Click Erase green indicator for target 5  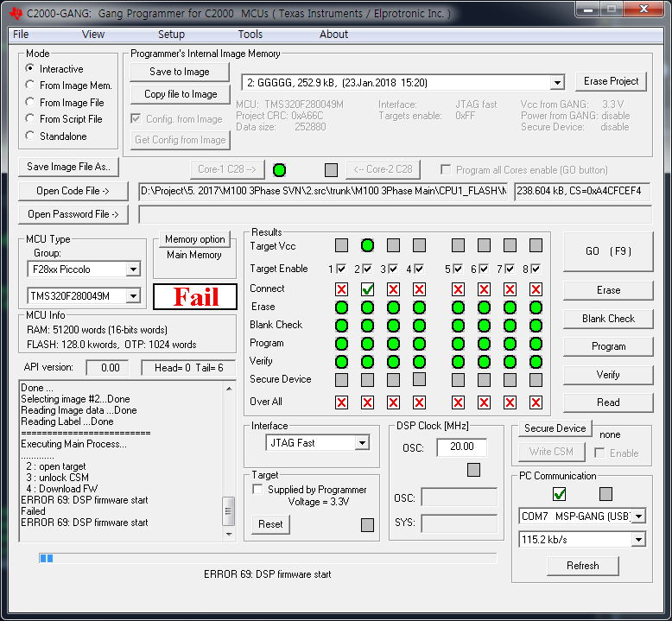(458, 307)
